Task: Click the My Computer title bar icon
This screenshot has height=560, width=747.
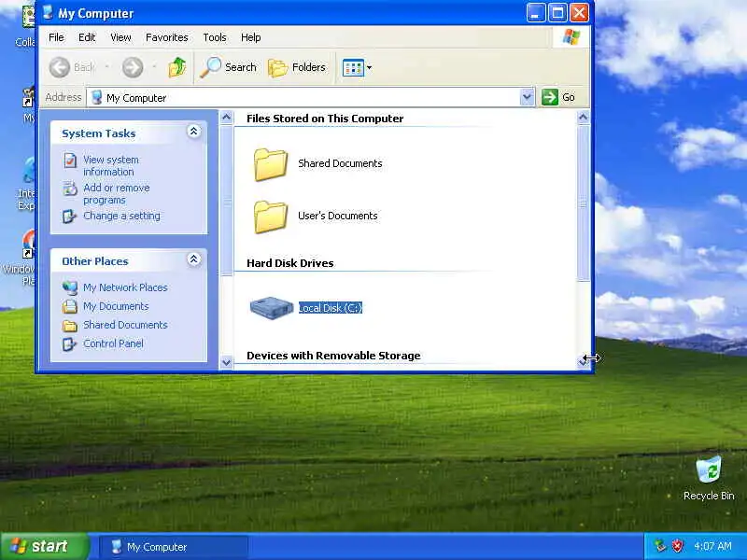Action: pyautogui.click(x=48, y=12)
